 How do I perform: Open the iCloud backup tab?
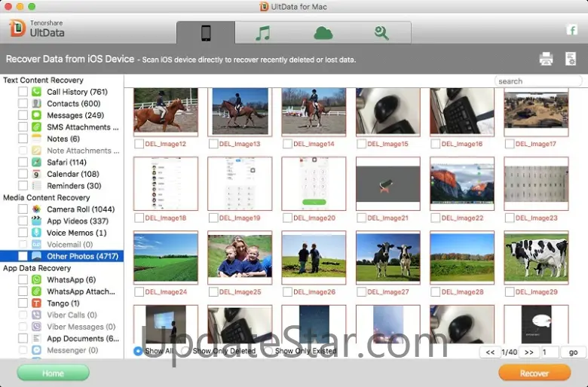click(x=323, y=32)
